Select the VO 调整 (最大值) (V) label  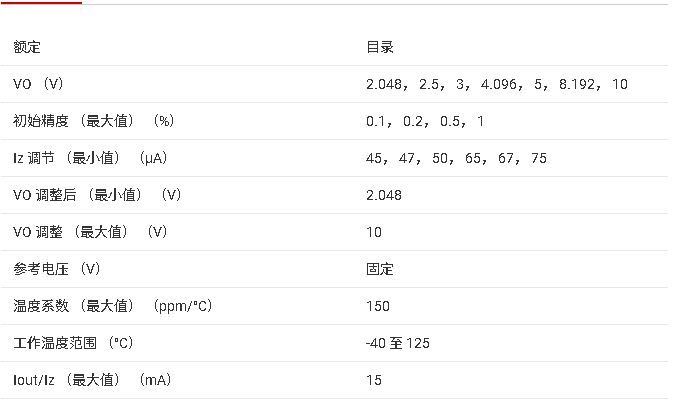90,232
